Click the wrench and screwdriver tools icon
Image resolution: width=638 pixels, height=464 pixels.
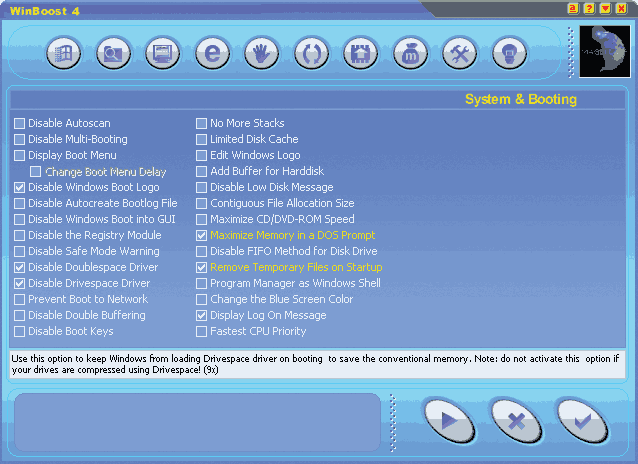(460, 53)
